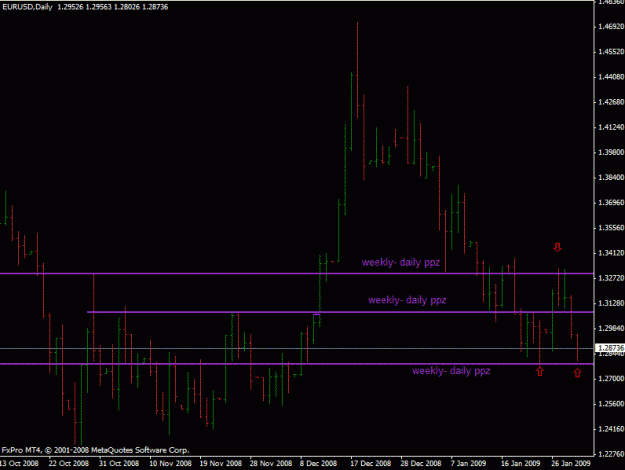Viewport: 625px width, 470px height.
Task: Click the 1.29840 price axis label
Action: pyautogui.click(x=611, y=328)
